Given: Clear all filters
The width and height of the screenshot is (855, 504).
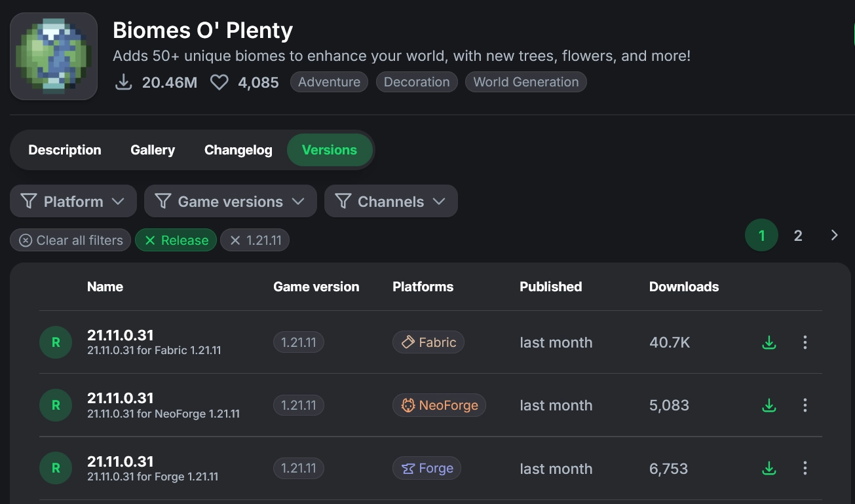Looking at the screenshot, I should coord(71,241).
